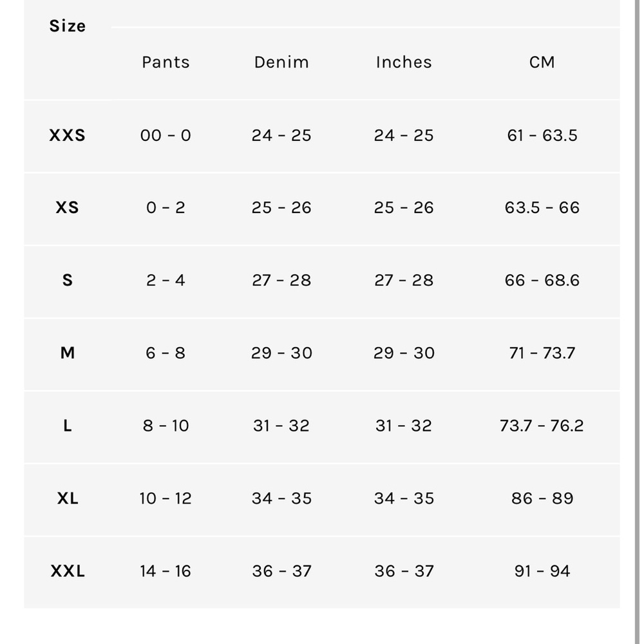Select the Pants column header
This screenshot has height=644, width=644.
click(166, 62)
